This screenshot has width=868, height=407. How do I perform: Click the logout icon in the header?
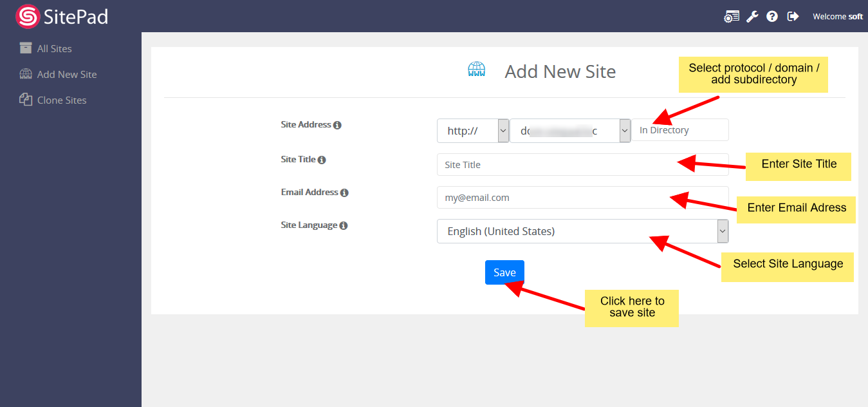(x=793, y=15)
